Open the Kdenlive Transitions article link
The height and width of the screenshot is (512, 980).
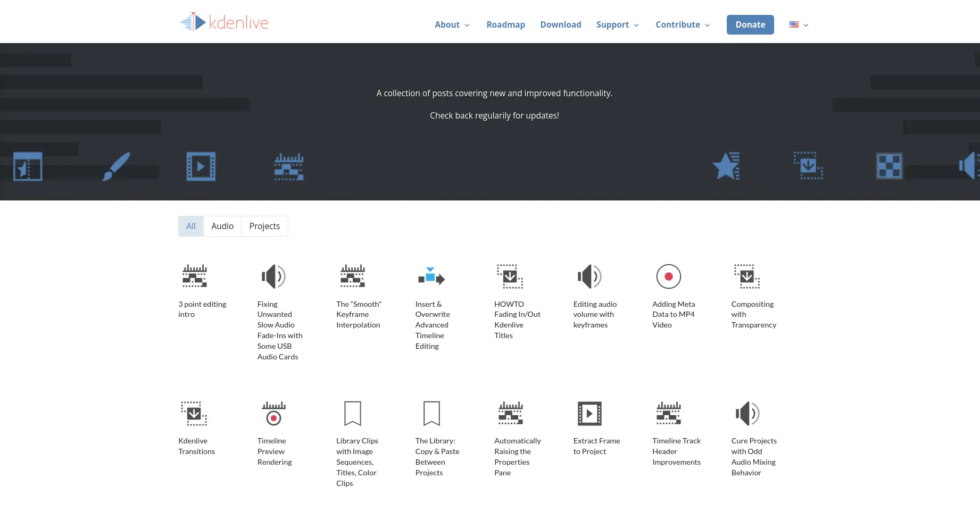[x=196, y=446]
